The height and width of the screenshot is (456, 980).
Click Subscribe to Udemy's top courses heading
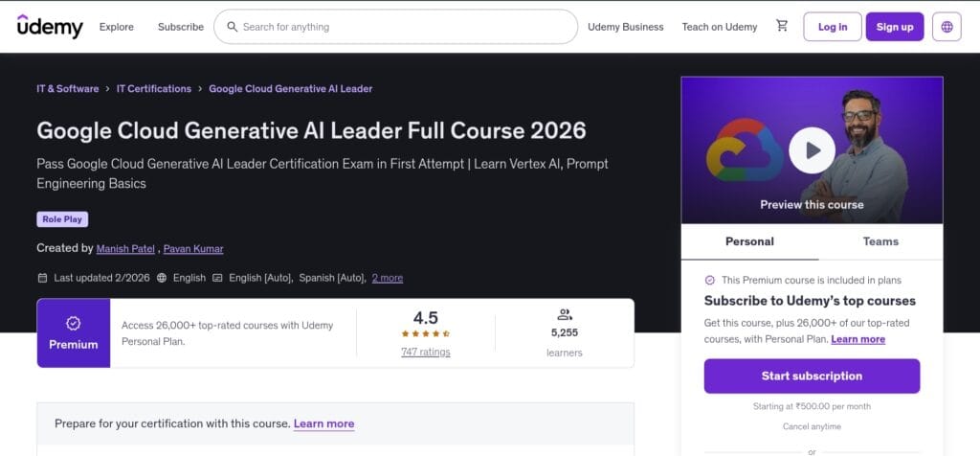coord(810,301)
